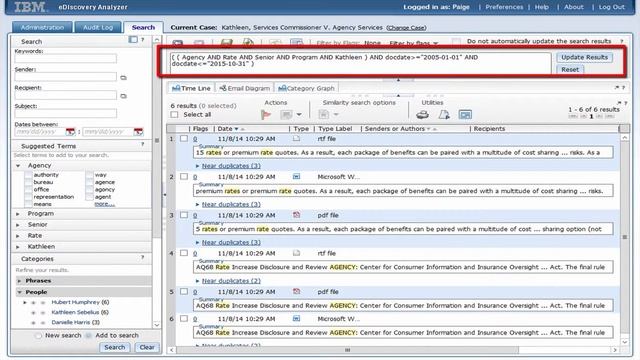Select the Search tab

click(143, 27)
